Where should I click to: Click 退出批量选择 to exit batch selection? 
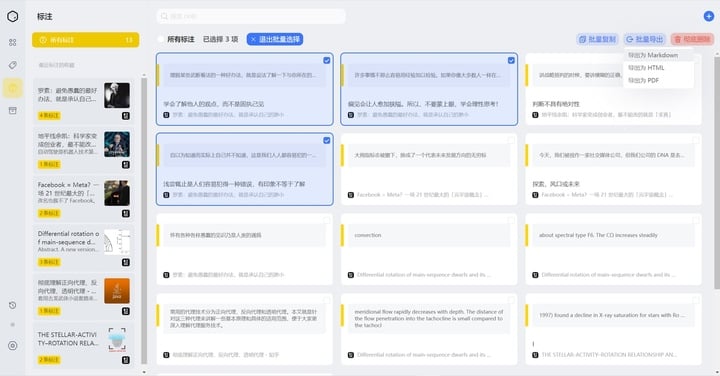click(275, 39)
